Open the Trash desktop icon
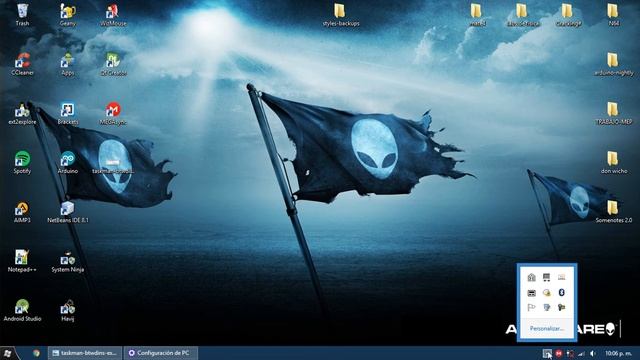Screen dimensions: 640x360 [x=22, y=15]
